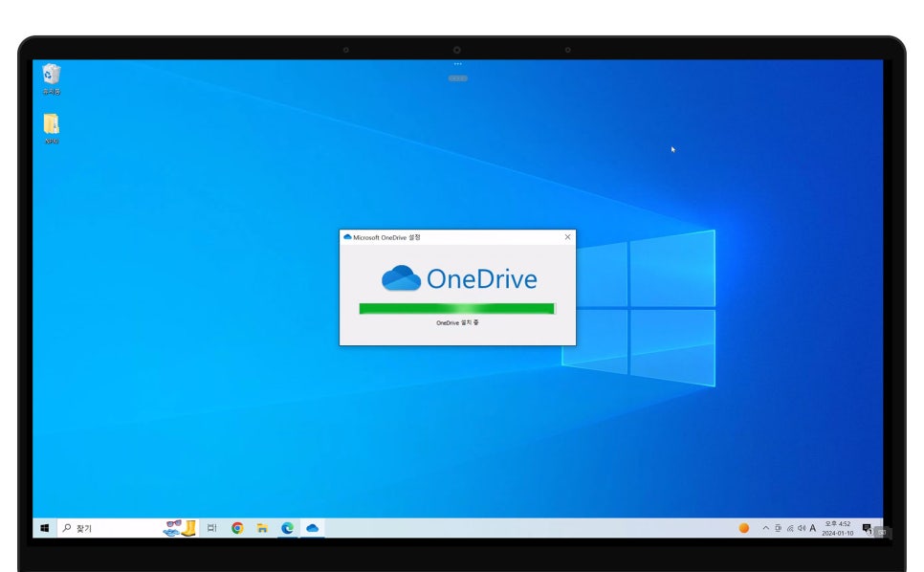Select the zipped folder icon on desktop
924x572 pixels.
tap(52, 128)
